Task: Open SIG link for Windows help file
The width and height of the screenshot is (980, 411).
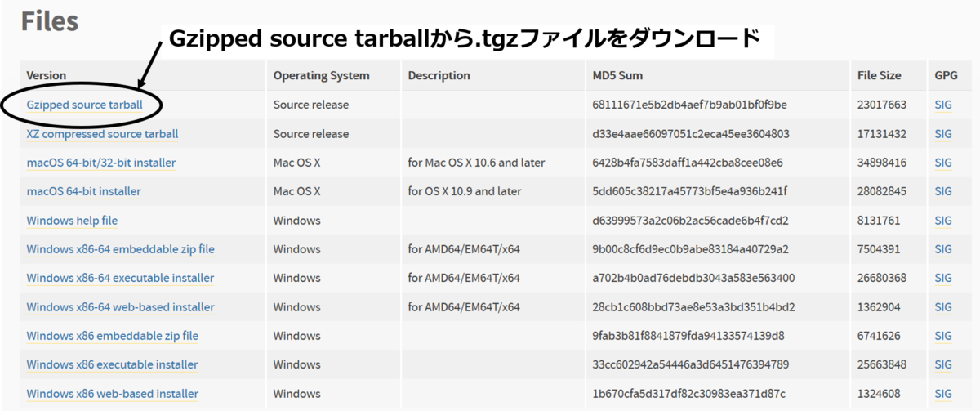Action: pos(943,221)
